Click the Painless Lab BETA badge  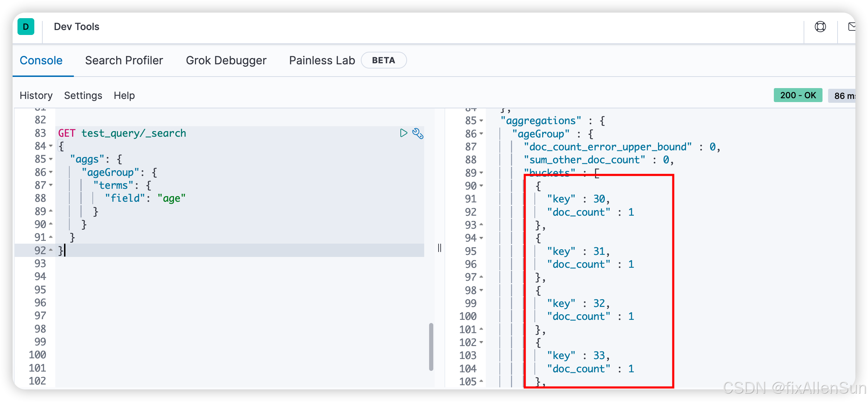point(383,60)
